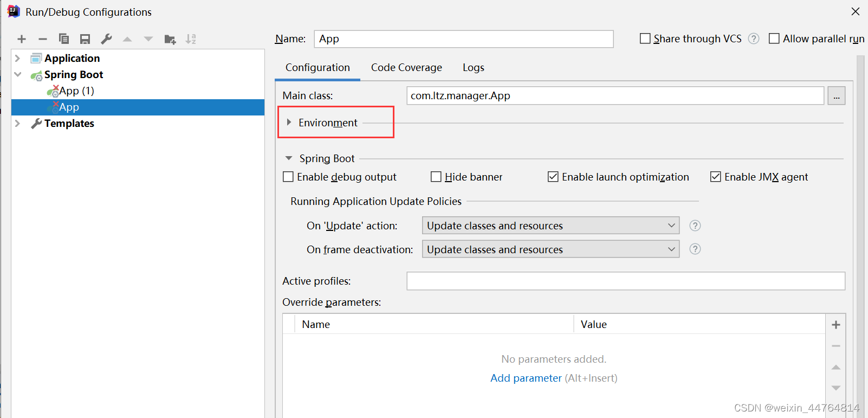The image size is (868, 418).
Task: Collapse the Spring Boot tree node
Action: point(17,74)
